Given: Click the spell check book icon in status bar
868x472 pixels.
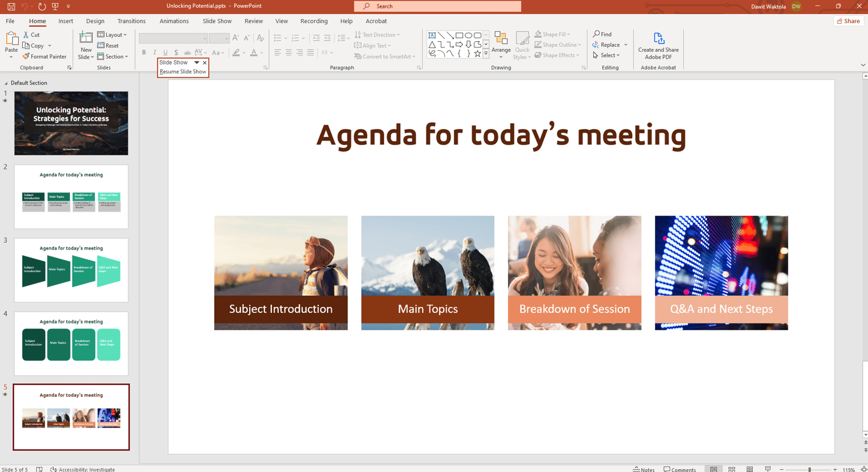Looking at the screenshot, I should pos(39,469).
